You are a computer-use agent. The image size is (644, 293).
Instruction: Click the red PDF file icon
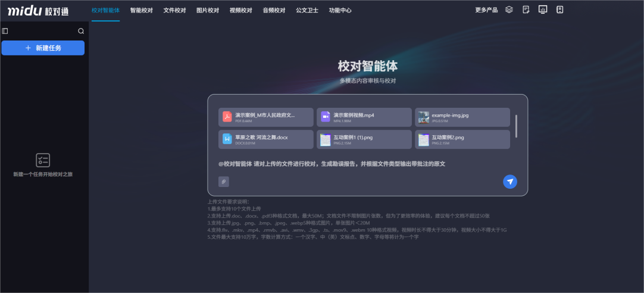[x=227, y=117]
